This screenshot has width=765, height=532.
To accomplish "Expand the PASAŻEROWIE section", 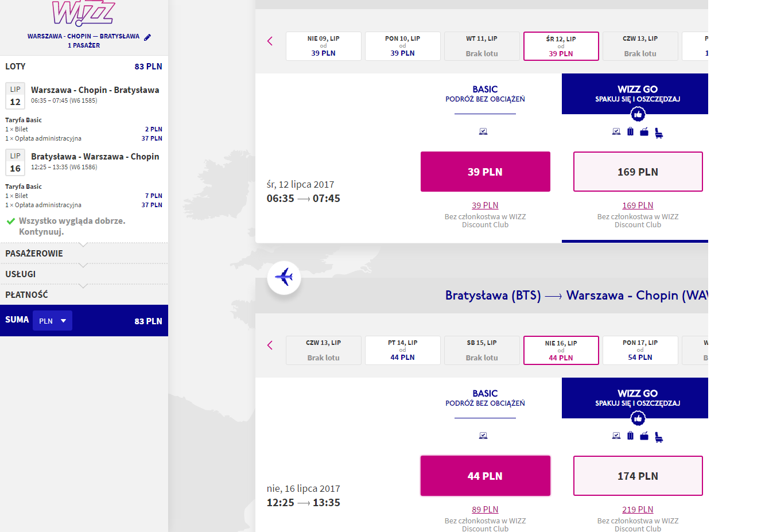I will click(x=84, y=253).
